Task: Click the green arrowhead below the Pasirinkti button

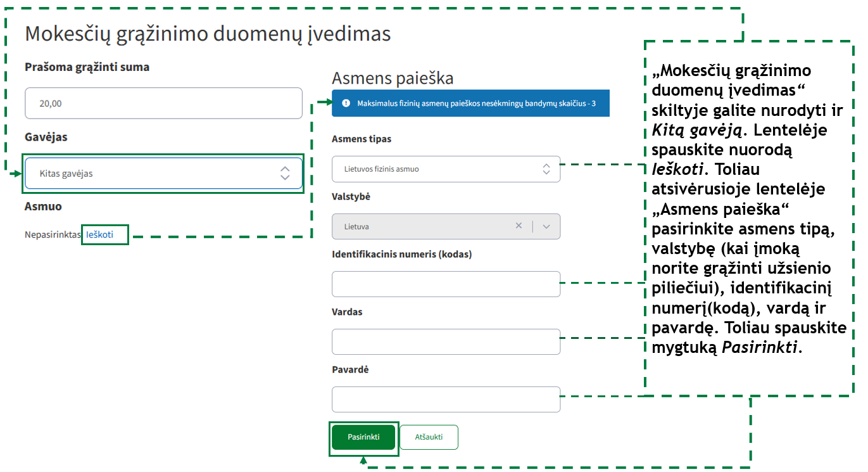Action: [363, 461]
